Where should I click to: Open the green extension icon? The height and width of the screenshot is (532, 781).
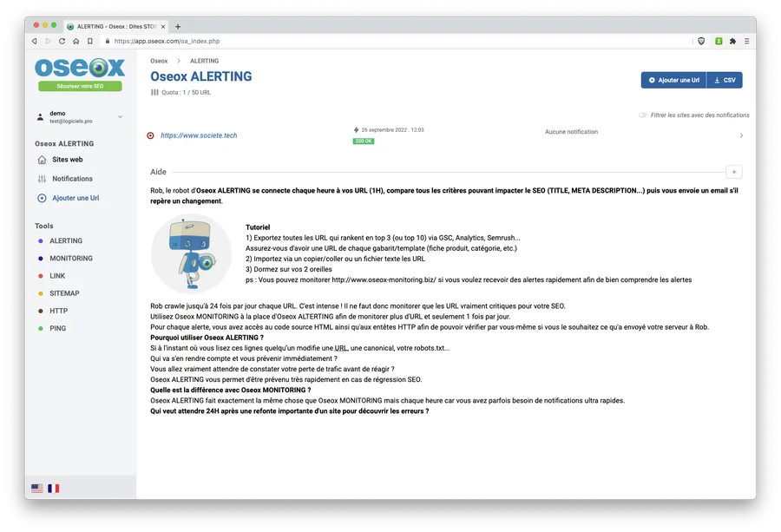(x=719, y=42)
